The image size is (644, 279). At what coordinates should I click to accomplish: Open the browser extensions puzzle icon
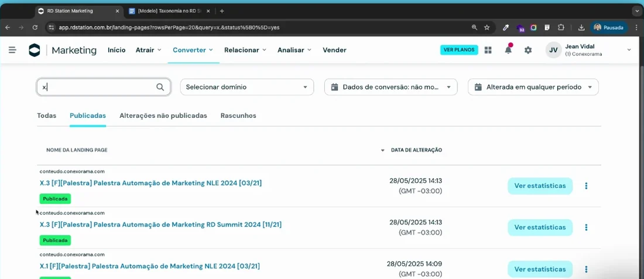point(561,28)
